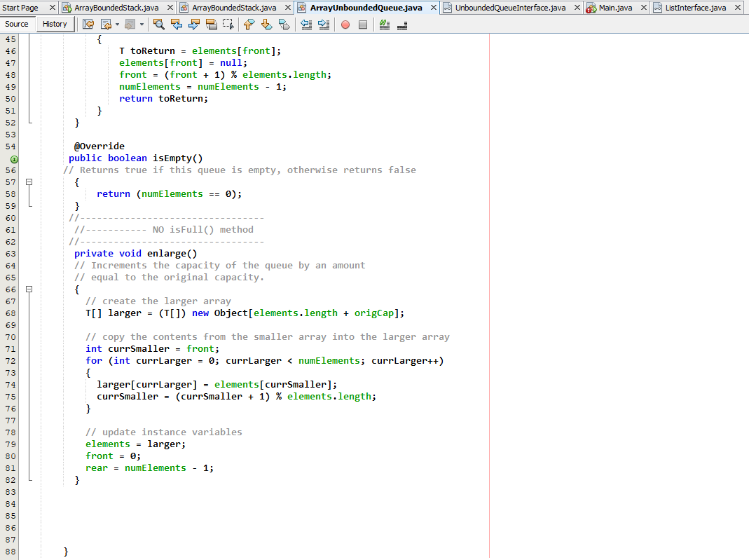Open the Start Page tab
The width and height of the screenshot is (749, 560).
(20, 8)
